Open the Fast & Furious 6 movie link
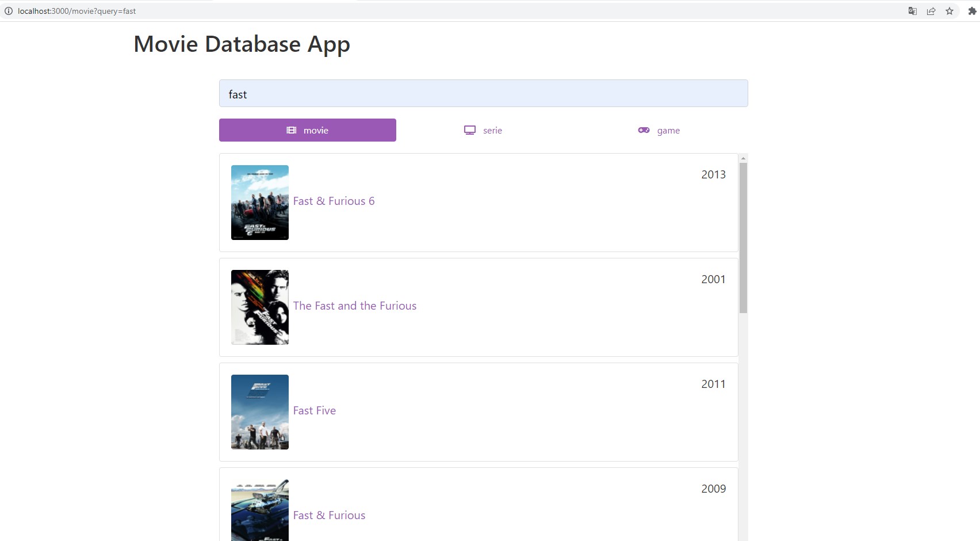 click(x=334, y=201)
